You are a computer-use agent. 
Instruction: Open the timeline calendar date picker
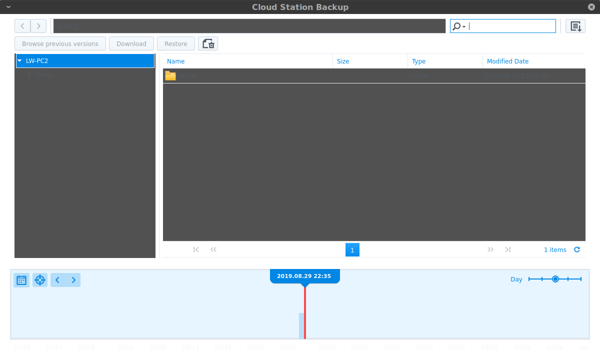pos(21,280)
